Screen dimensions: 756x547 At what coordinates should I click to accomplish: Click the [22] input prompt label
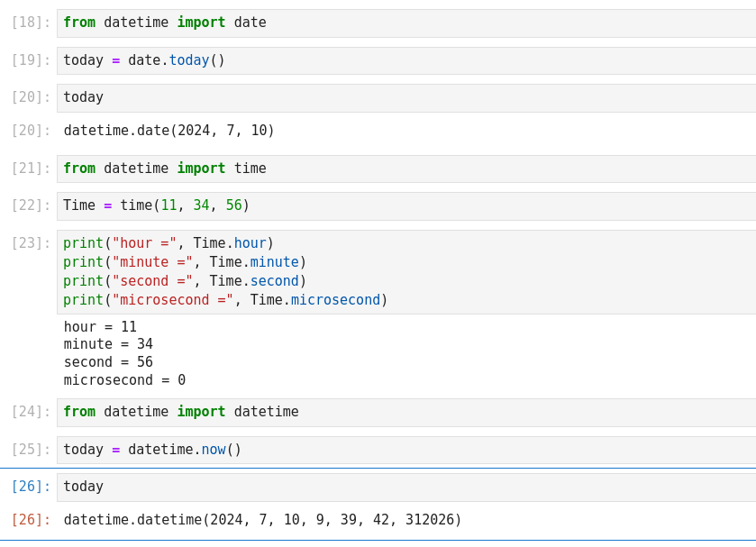(x=31, y=205)
